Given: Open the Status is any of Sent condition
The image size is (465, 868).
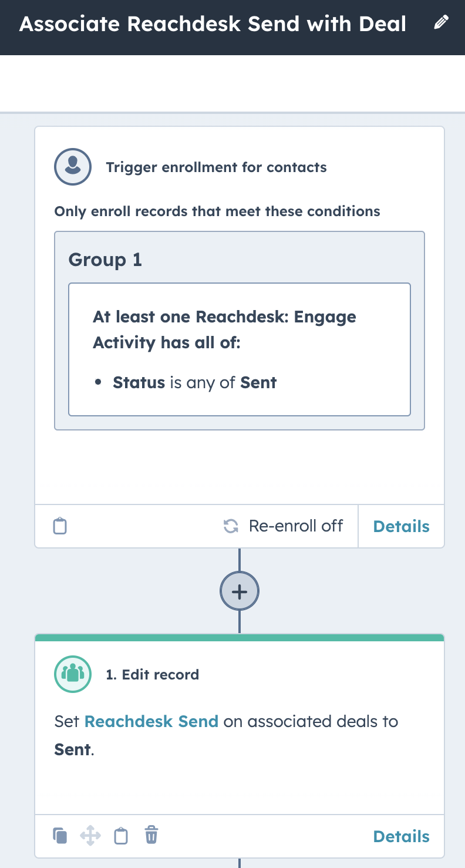Looking at the screenshot, I should click(x=194, y=383).
